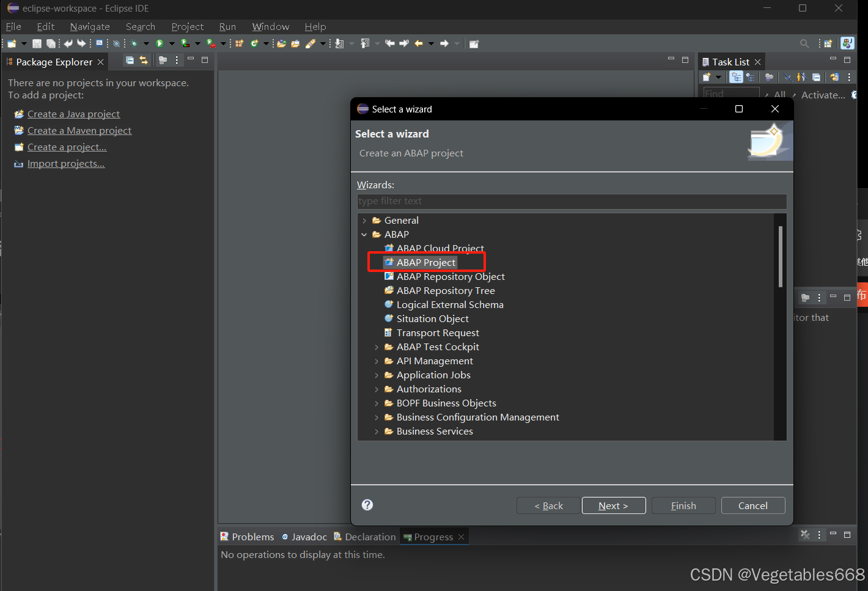Click the Collapse All icon in Package Explorer
Image resolution: width=868 pixels, height=591 pixels.
[x=130, y=60]
